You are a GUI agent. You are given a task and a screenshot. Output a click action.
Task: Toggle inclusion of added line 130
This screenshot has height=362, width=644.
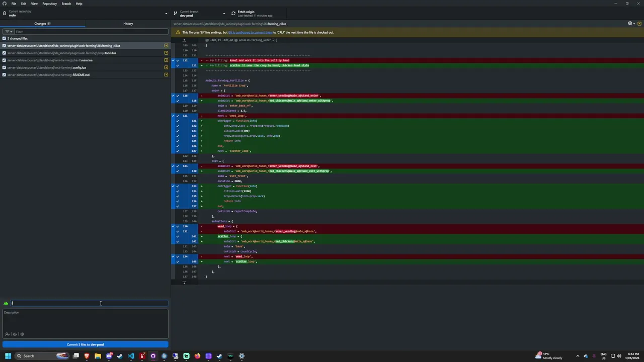click(177, 171)
